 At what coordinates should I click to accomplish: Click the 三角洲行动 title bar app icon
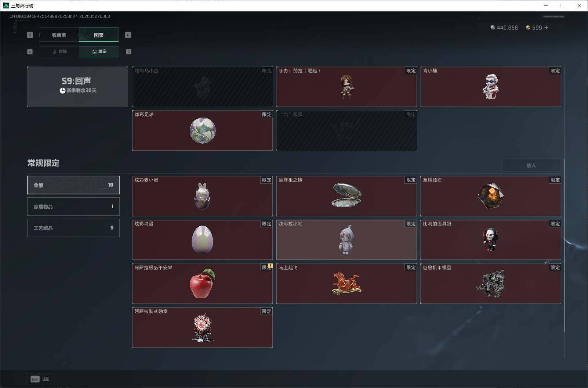tap(6, 6)
